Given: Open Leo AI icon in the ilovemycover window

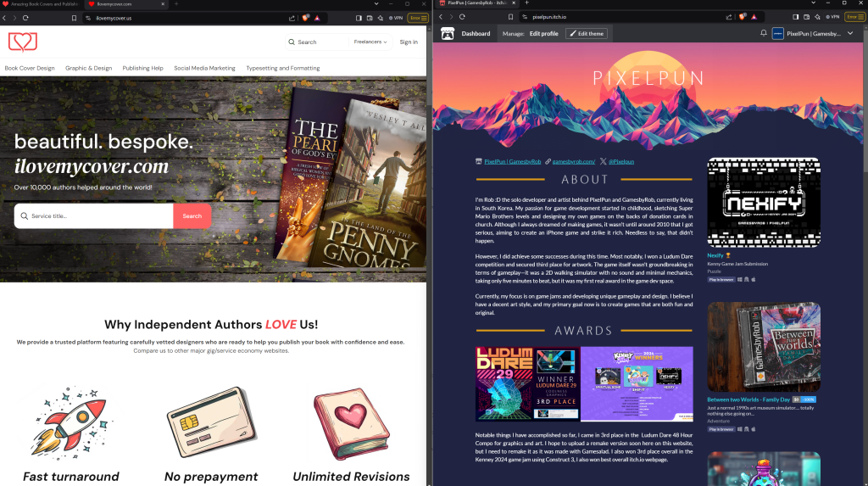Looking at the screenshot, I should [x=381, y=18].
